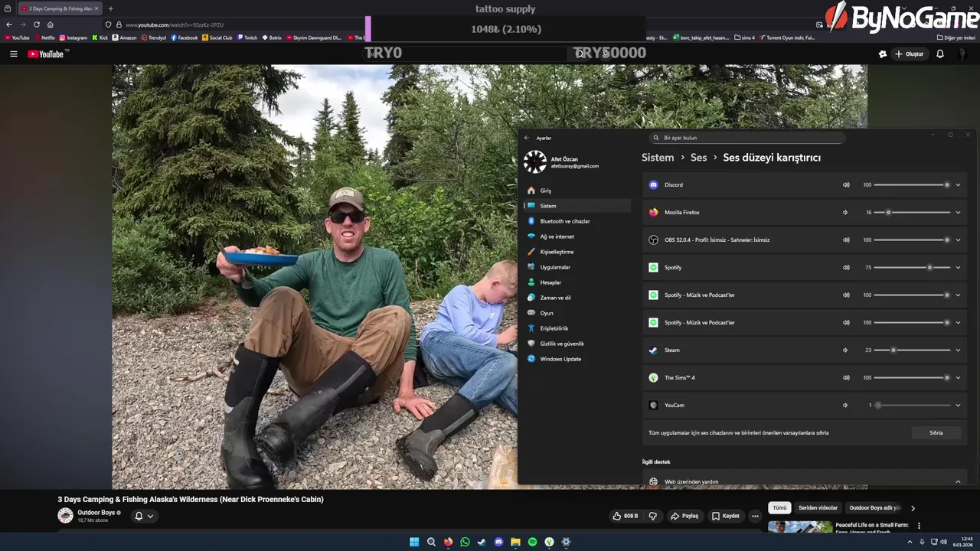Open a new Firefox tab
Viewport: 980px width, 551px height.
point(110,8)
